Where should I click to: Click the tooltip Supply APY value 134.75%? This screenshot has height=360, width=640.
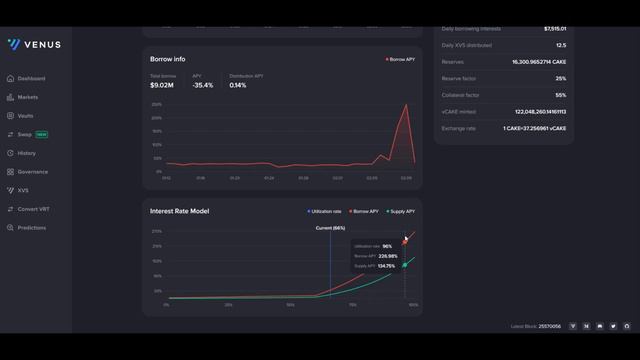pos(386,266)
